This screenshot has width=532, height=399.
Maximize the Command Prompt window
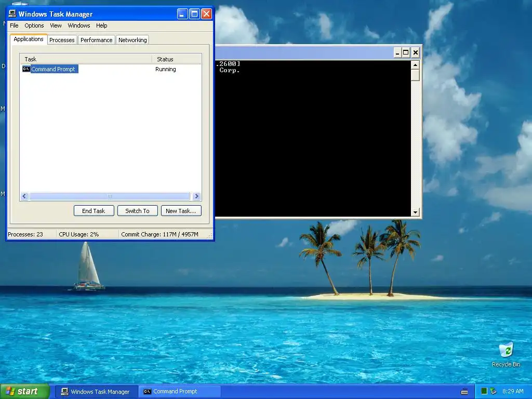[406, 52]
